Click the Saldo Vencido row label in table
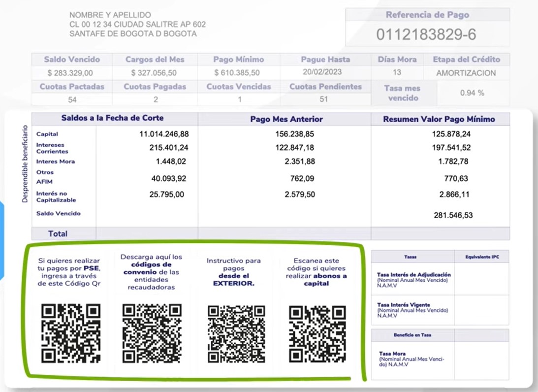 (x=59, y=214)
